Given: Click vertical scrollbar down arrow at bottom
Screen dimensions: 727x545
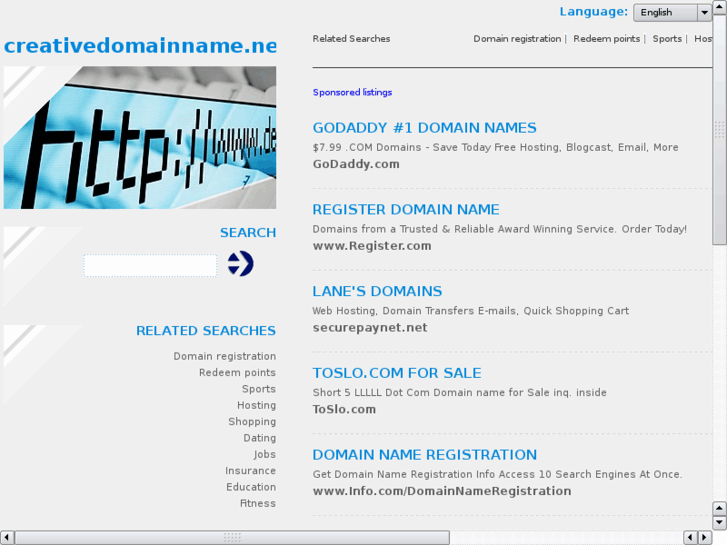Looking at the screenshot, I should click(719, 523).
